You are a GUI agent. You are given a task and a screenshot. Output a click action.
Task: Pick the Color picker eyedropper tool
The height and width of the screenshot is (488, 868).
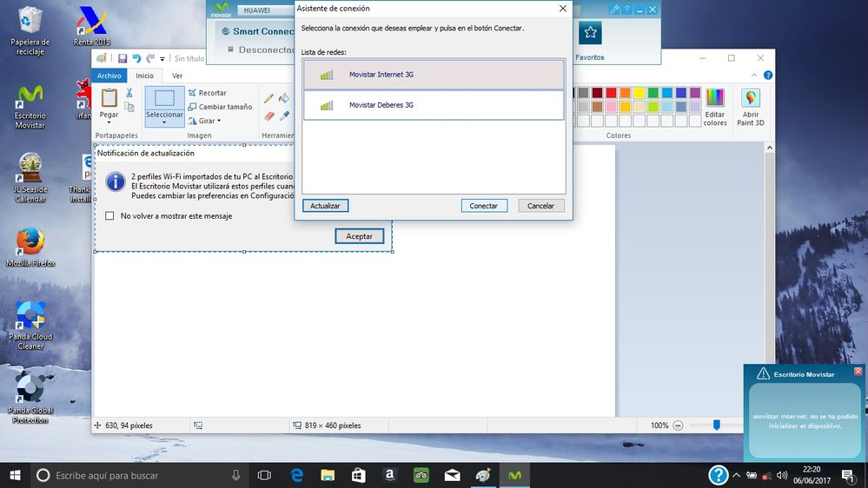coord(284,115)
